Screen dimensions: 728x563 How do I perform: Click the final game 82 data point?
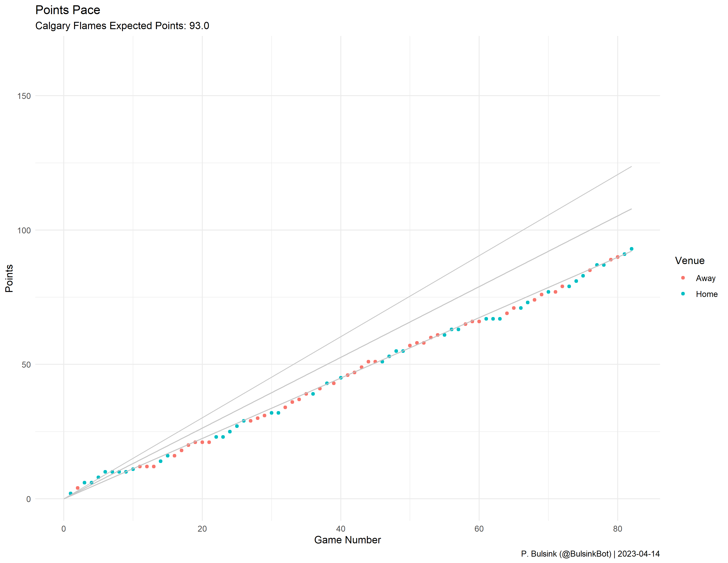[x=631, y=249]
